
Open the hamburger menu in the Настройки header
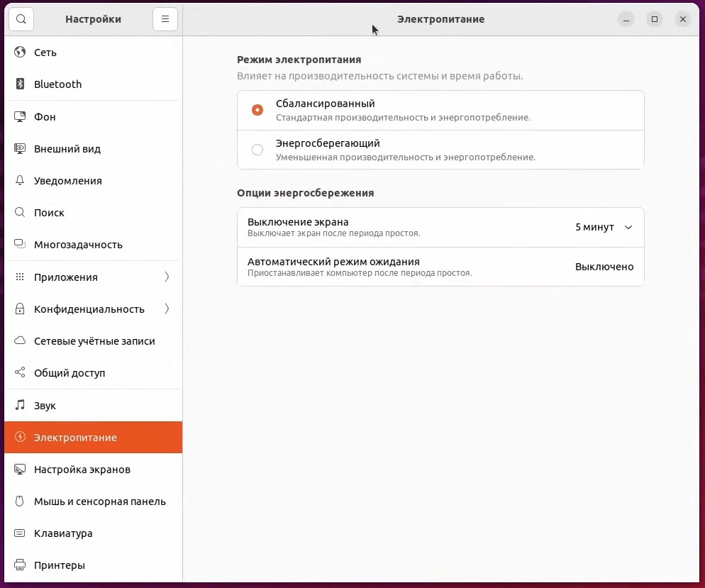(165, 19)
